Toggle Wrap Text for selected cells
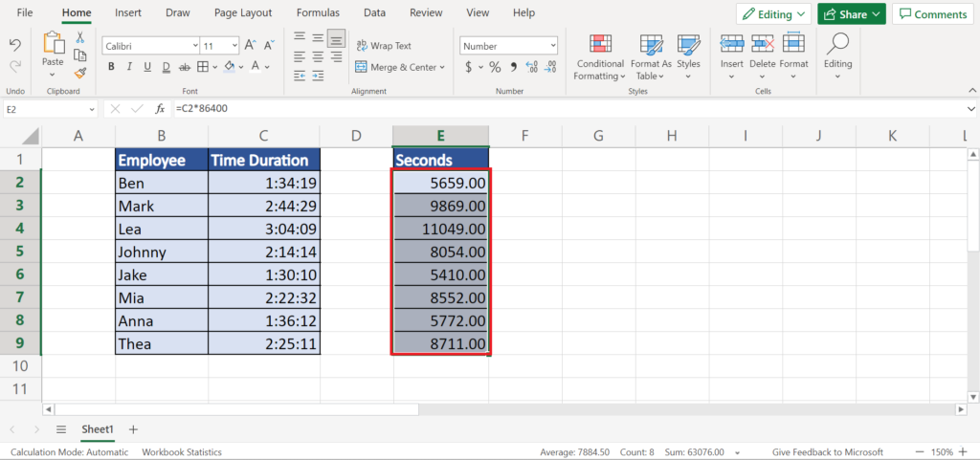 [x=383, y=45]
